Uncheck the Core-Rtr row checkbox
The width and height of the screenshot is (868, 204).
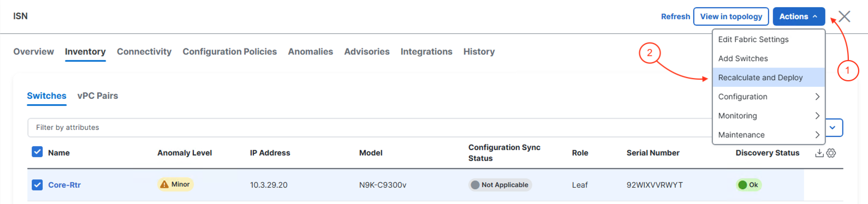37,185
